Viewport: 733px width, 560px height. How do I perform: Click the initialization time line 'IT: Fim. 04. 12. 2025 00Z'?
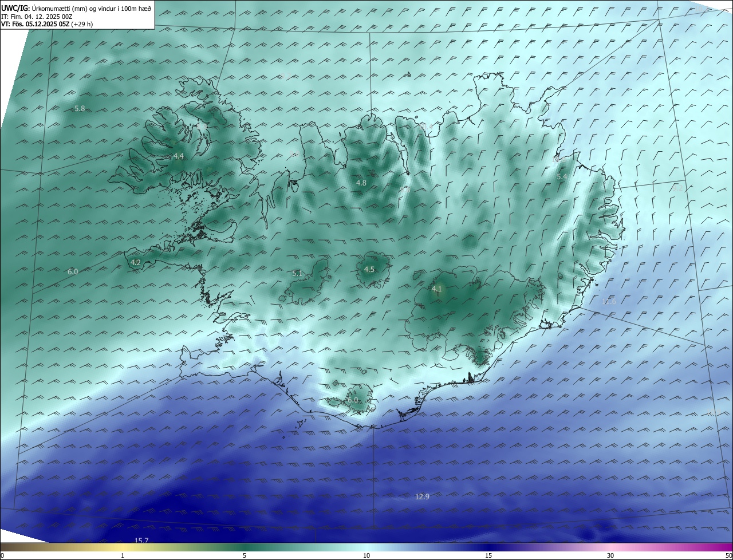(x=37, y=17)
